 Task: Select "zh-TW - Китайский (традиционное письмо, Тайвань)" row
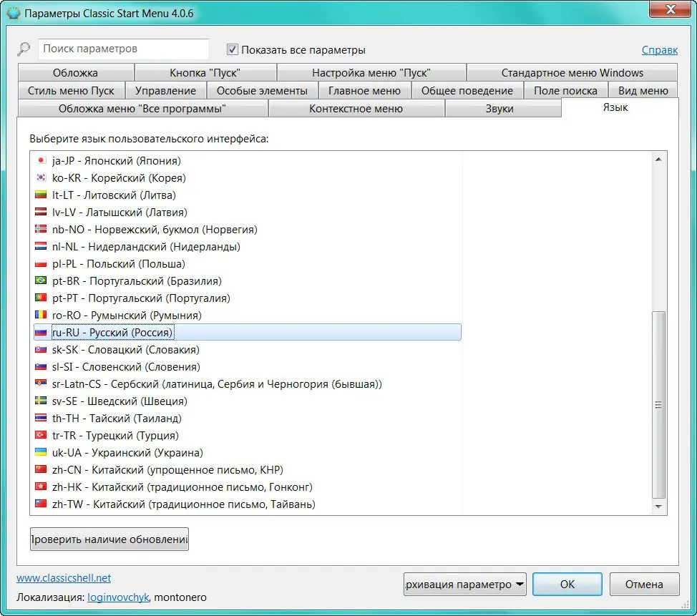pyautogui.click(x=248, y=504)
